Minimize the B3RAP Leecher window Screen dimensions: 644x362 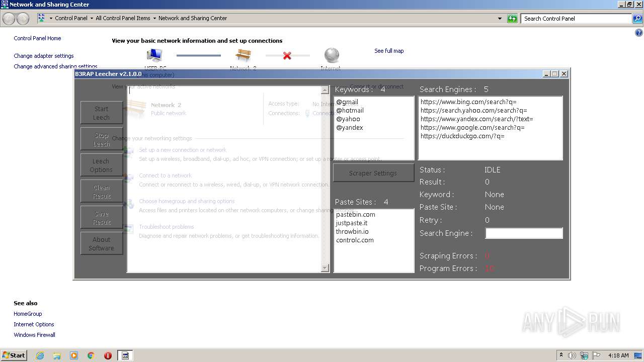(546, 74)
